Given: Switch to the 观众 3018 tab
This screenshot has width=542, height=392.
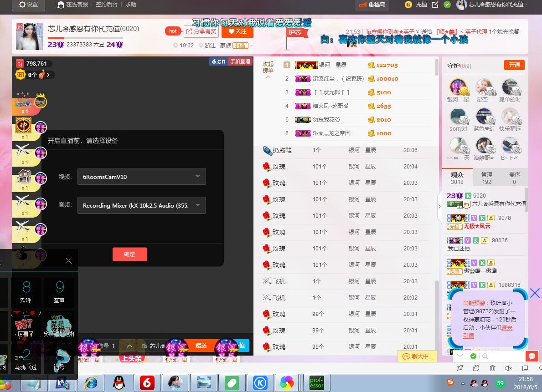Looking at the screenshot, I should [457, 178].
